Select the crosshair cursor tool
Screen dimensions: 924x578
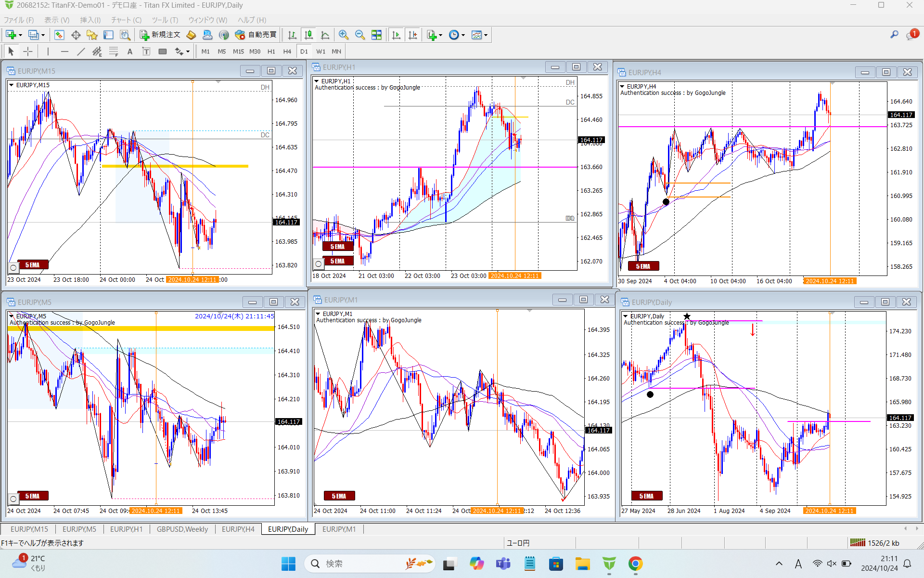[28, 52]
